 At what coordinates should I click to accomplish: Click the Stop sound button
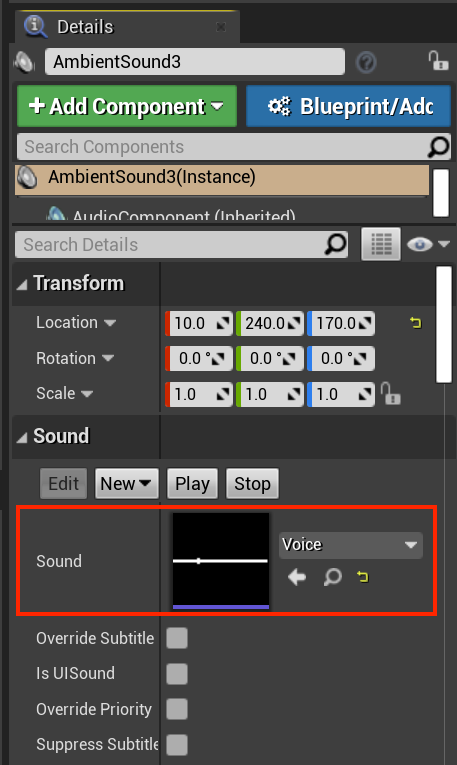[252, 484]
